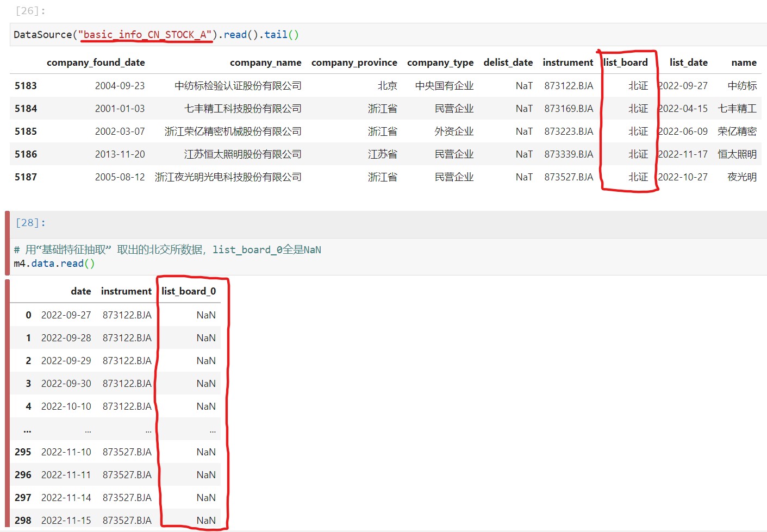Click the date 2001-01-03
The image size is (767, 532).
coord(120,109)
